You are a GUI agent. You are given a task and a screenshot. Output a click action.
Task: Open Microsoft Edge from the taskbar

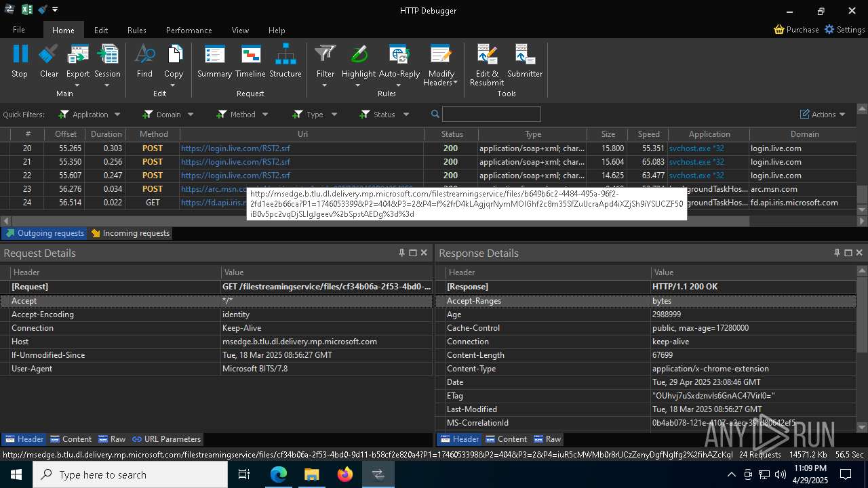(x=279, y=474)
